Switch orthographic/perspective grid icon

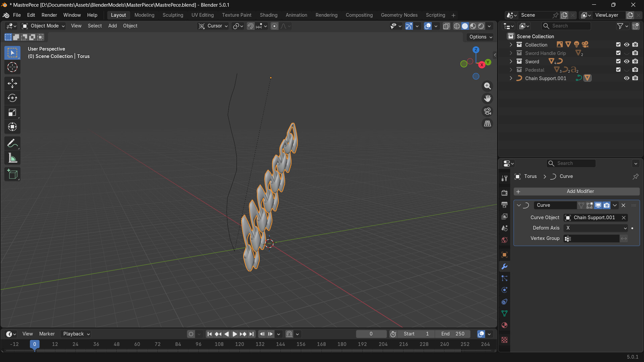point(487,124)
